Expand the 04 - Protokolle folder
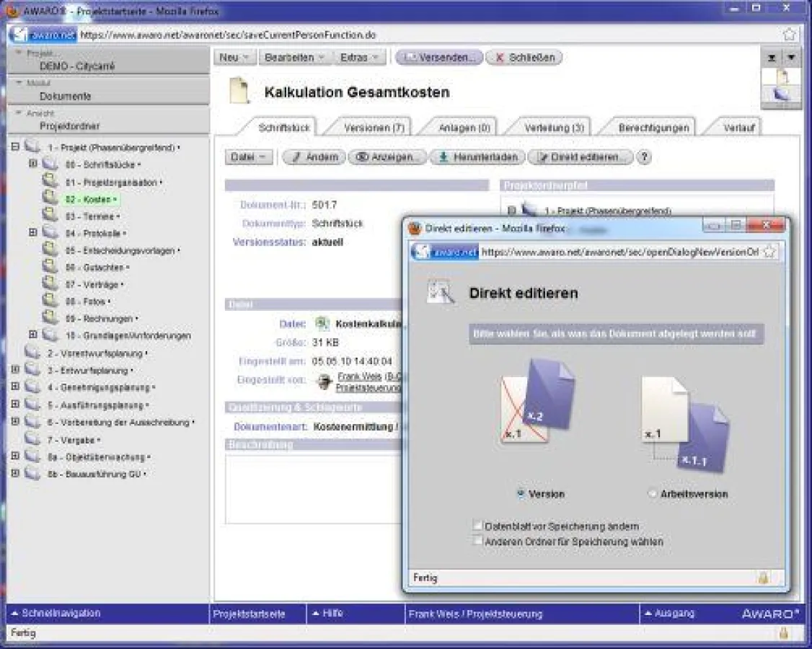This screenshot has width=812, height=649. 32,232
